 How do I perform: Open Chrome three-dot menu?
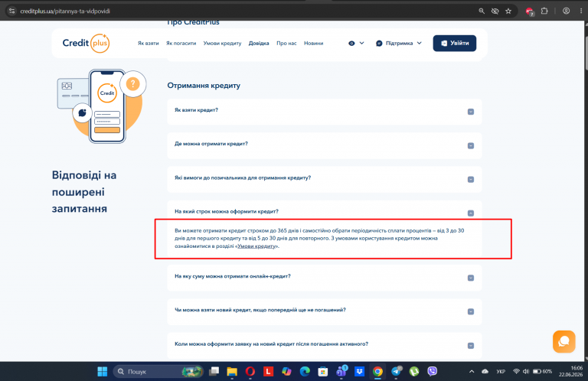(581, 11)
